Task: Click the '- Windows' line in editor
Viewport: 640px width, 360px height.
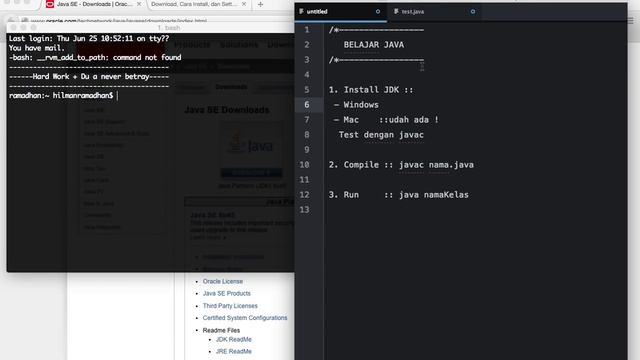Action: (x=356, y=105)
